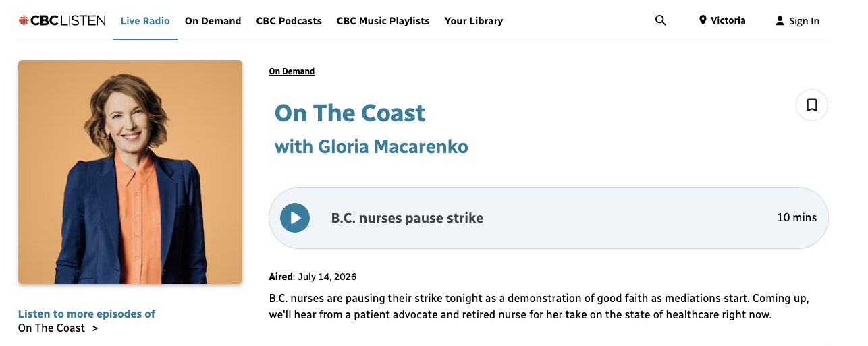Screen dimensions: 868x346
Task: Click the location pin icon beside Victoria
Action: pos(703,20)
